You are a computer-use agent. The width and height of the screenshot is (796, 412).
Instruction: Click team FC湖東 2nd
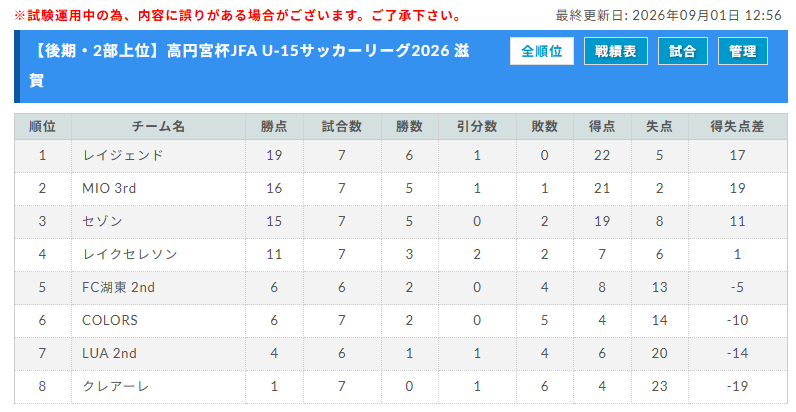coord(118,287)
